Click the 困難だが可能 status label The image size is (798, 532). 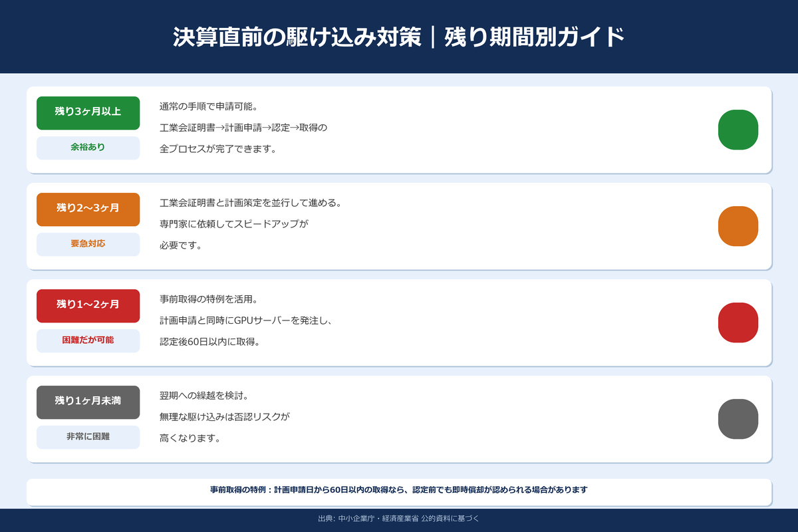(88, 340)
